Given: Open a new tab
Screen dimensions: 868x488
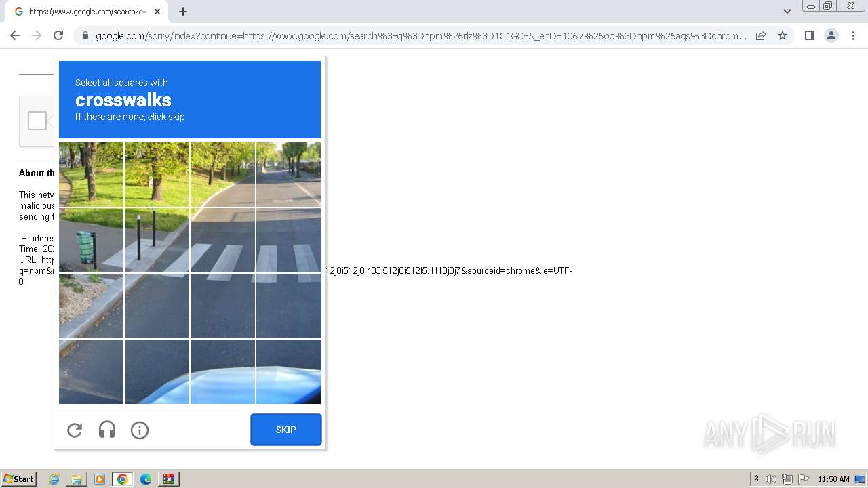Looking at the screenshot, I should (x=183, y=12).
